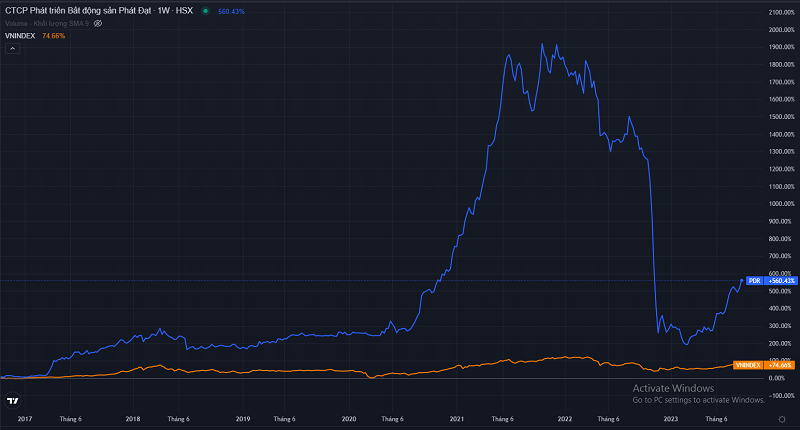Screen dimensions: 800x430
Task: Click the 2019 label on the time axis
Action: [x=241, y=419]
